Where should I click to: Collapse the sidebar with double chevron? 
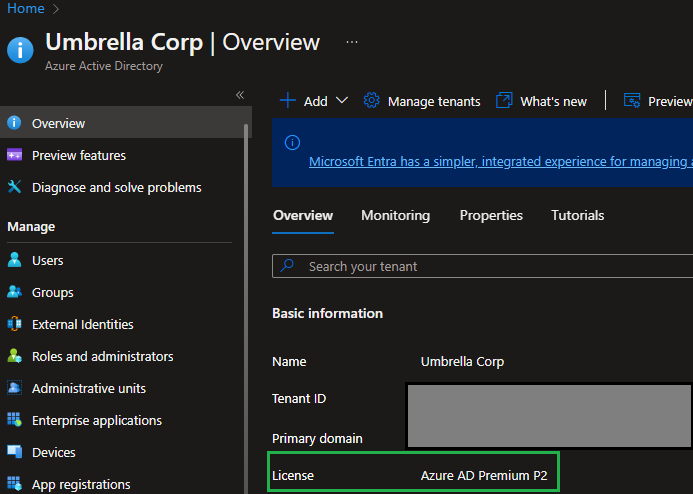pos(240,95)
